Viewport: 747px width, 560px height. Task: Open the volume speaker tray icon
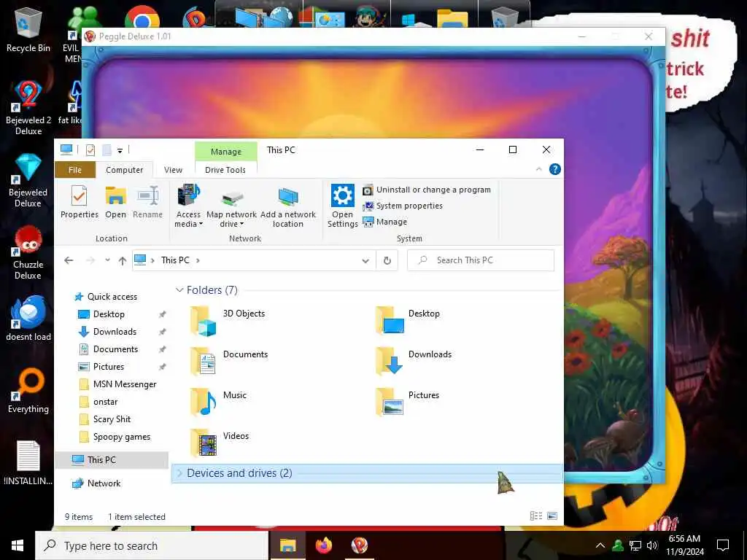[x=652, y=545]
